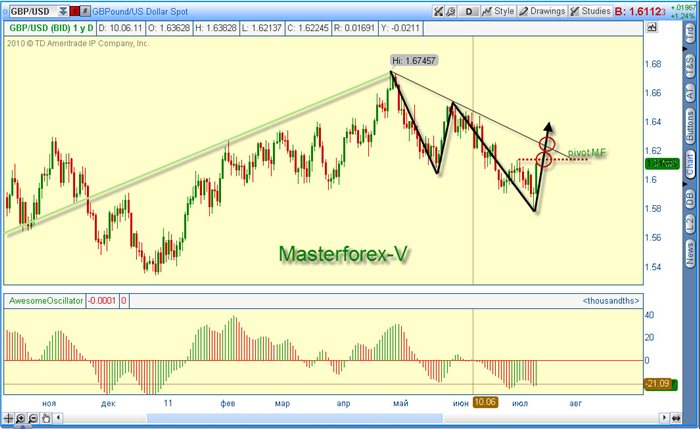Click the Y: -0.0211 value

click(x=400, y=28)
